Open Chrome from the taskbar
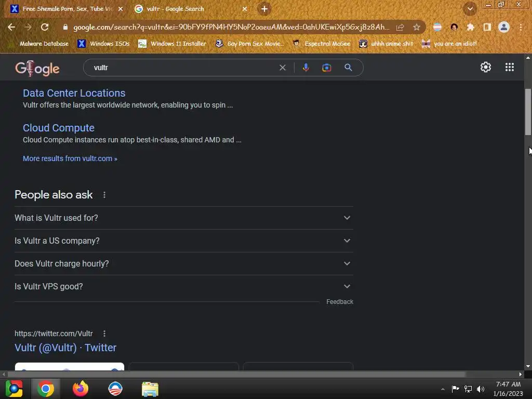532x399 pixels. click(46, 389)
